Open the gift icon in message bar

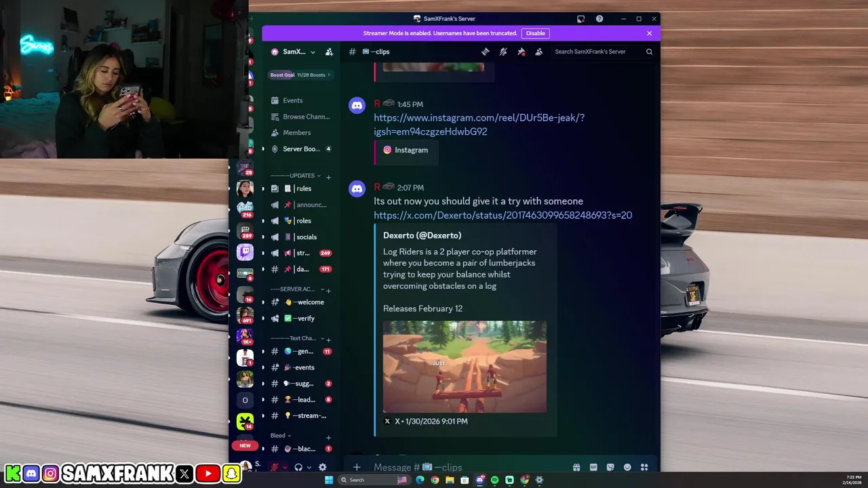pos(576,467)
